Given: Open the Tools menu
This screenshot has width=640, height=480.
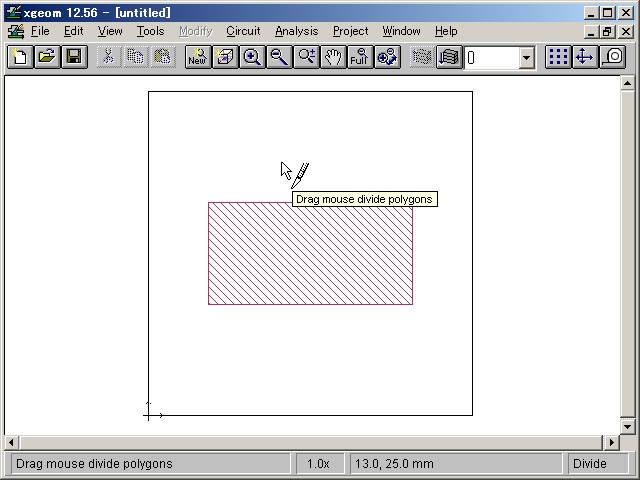Looking at the screenshot, I should pyautogui.click(x=150, y=31).
